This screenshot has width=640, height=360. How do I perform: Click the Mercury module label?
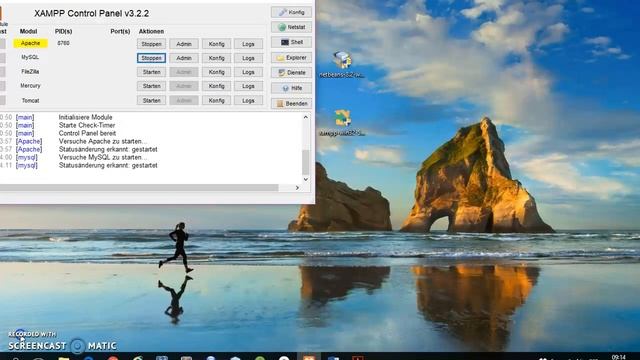click(30, 86)
